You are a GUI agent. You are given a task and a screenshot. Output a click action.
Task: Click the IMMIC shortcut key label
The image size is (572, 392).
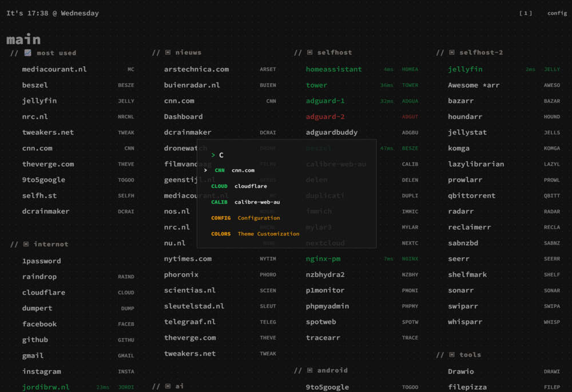coord(410,211)
